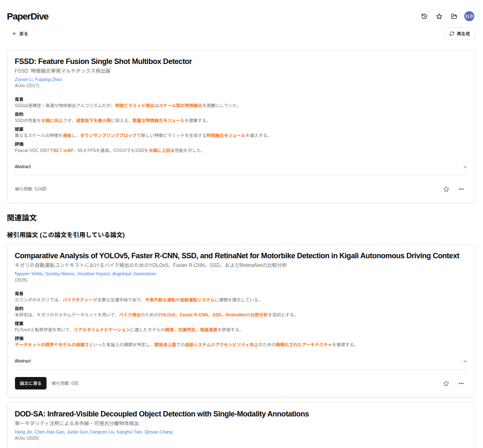Open author link Sunday Nwovu
This screenshot has height=448, width=483.
point(60,274)
